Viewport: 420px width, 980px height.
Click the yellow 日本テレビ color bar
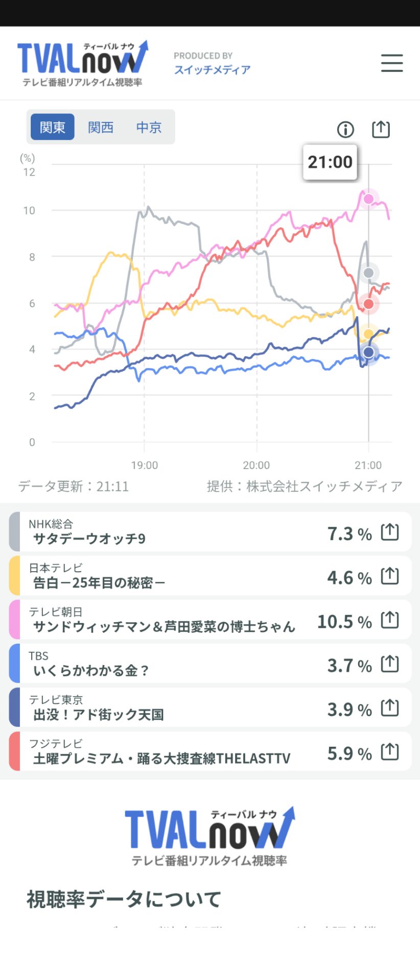tap(15, 576)
